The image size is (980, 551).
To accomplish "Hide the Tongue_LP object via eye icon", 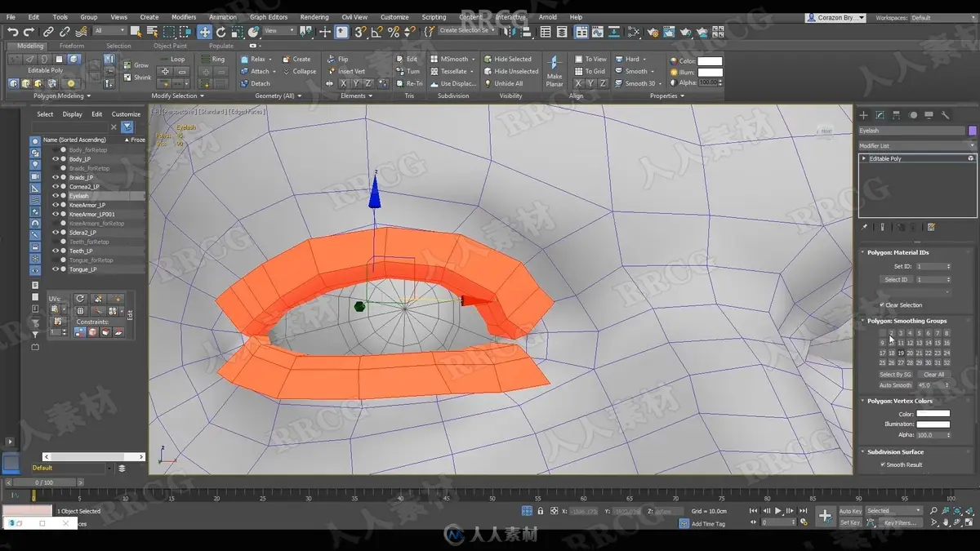I will point(56,269).
